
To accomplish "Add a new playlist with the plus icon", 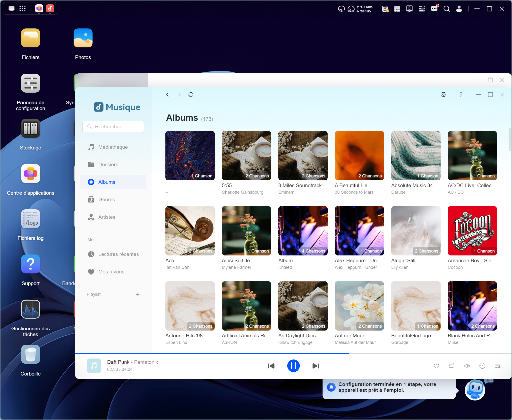I will 138,294.
